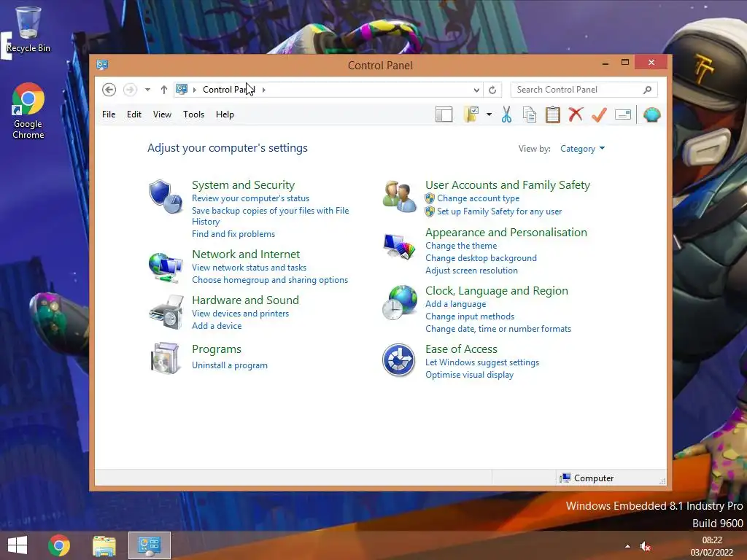
Task: Click the orange checkmark Properties toolbar icon
Action: pyautogui.click(x=599, y=114)
